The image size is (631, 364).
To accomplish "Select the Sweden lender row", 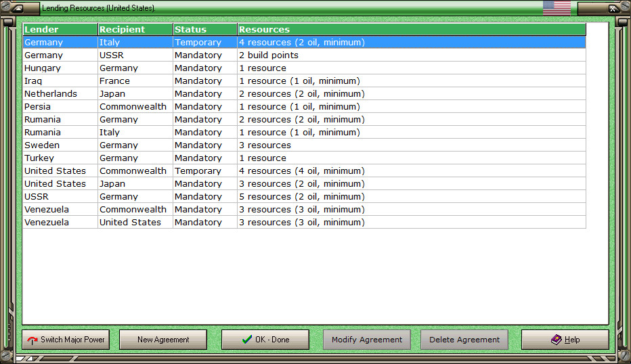I will [x=304, y=145].
